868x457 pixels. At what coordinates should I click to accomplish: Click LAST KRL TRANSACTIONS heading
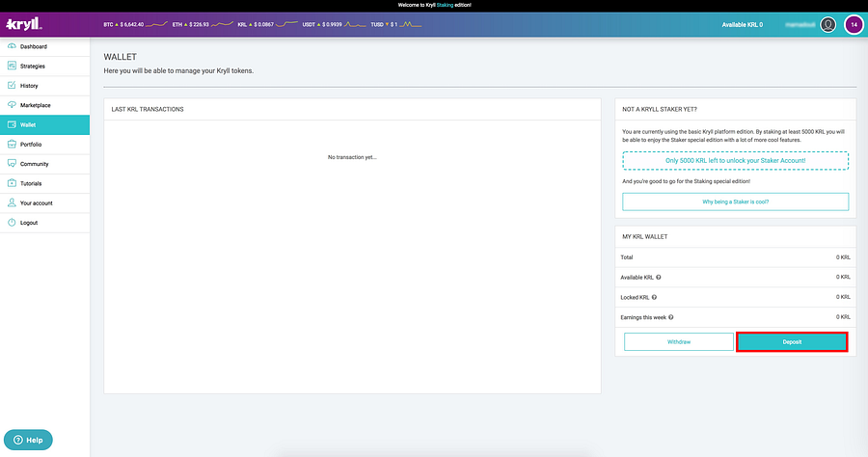coord(148,110)
